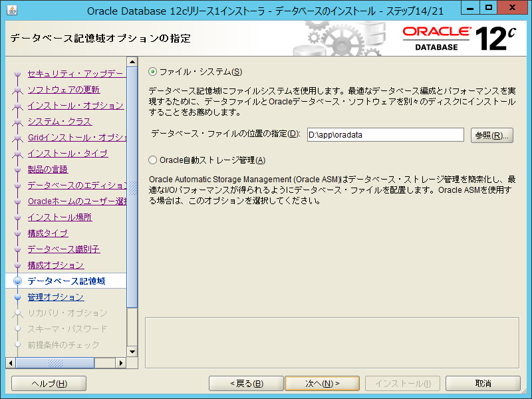Viewport: 532px width, 399px height.
Task: Open the システム・クラス step link
Action: 60,122
